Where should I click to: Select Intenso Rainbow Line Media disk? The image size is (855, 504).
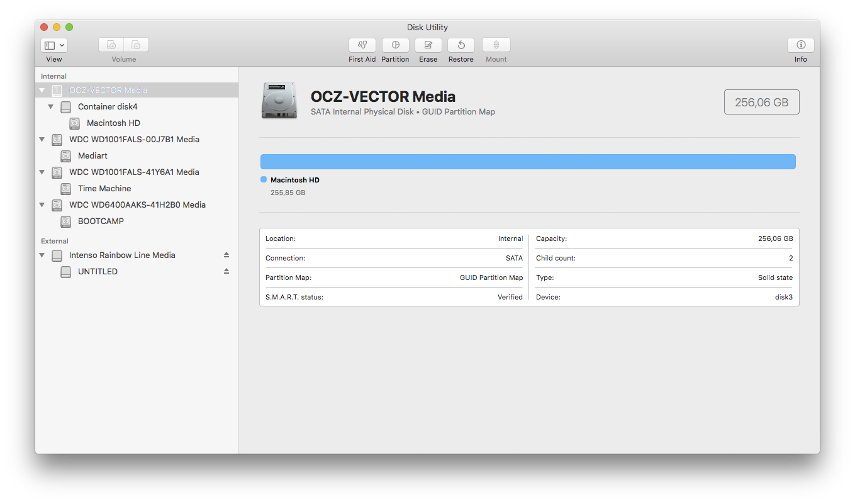click(137, 255)
